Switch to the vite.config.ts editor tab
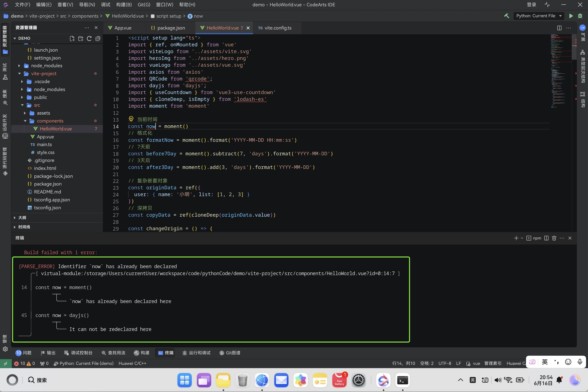Image resolution: width=588 pixels, height=392 pixels. 277,28
